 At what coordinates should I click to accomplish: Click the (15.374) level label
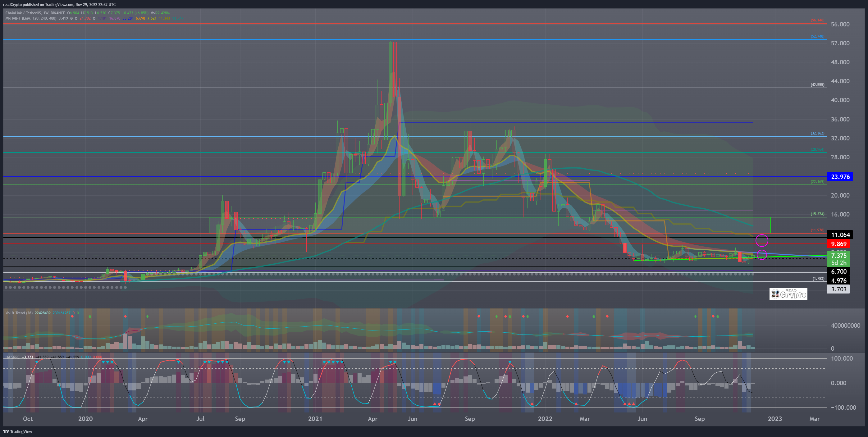[x=817, y=214]
